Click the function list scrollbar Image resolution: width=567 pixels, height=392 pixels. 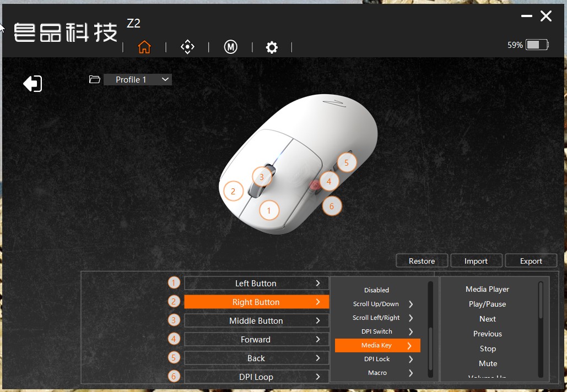pos(430,329)
